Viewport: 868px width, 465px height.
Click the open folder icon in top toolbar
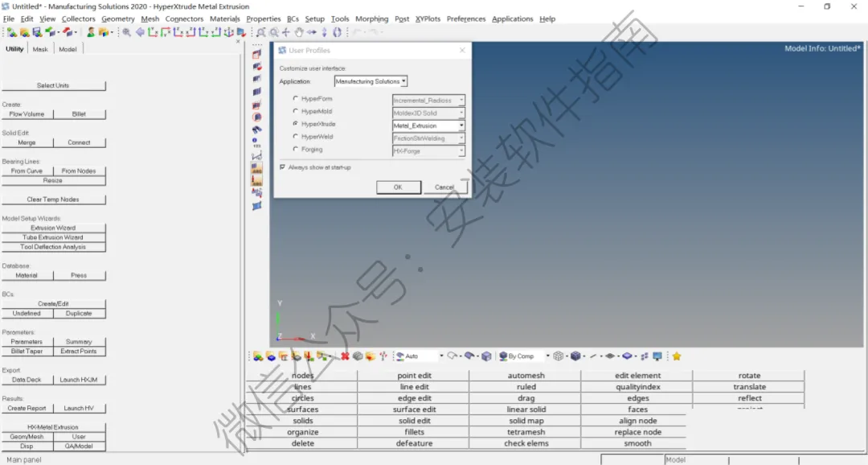pos(25,32)
